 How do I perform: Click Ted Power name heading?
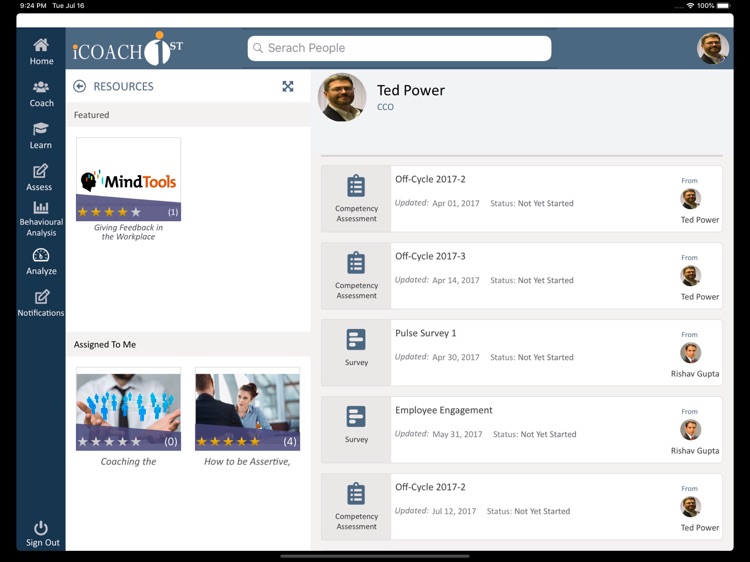[x=411, y=90]
